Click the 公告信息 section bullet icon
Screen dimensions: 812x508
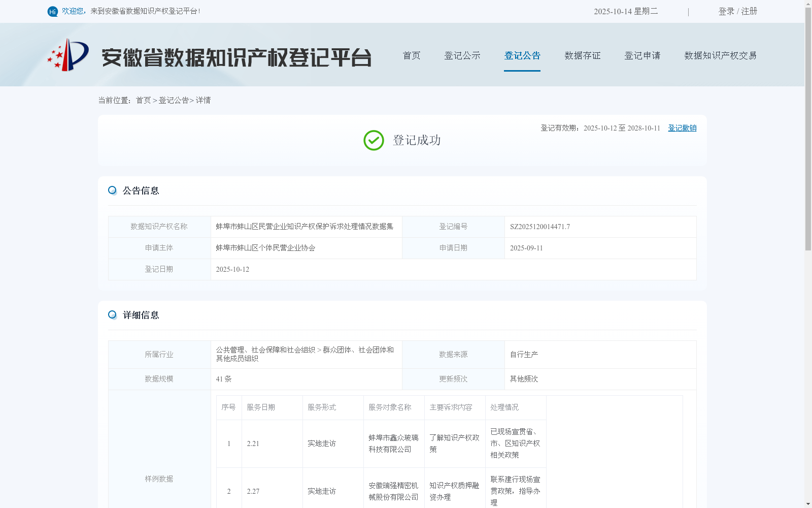coord(112,190)
